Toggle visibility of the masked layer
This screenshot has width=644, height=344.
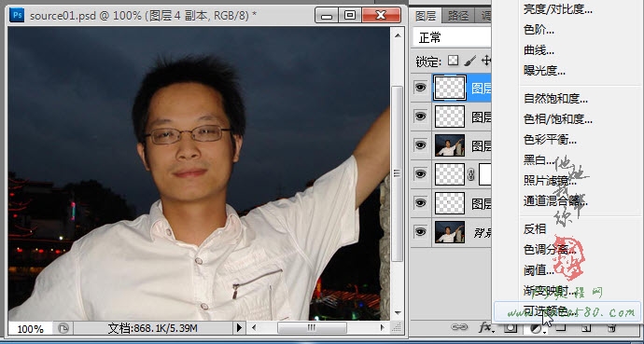(420, 173)
